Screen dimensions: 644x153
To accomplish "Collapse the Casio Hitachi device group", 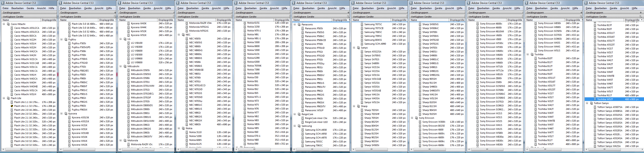I will pyautogui.click(x=4, y=24).
